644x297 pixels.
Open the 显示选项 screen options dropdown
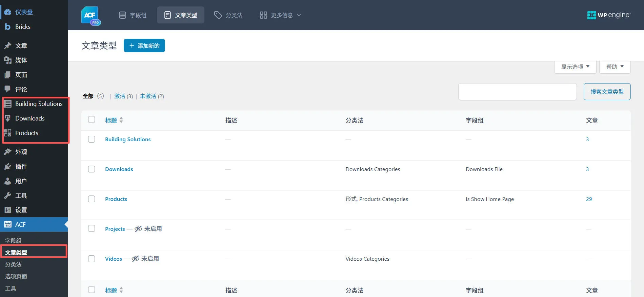click(x=575, y=67)
